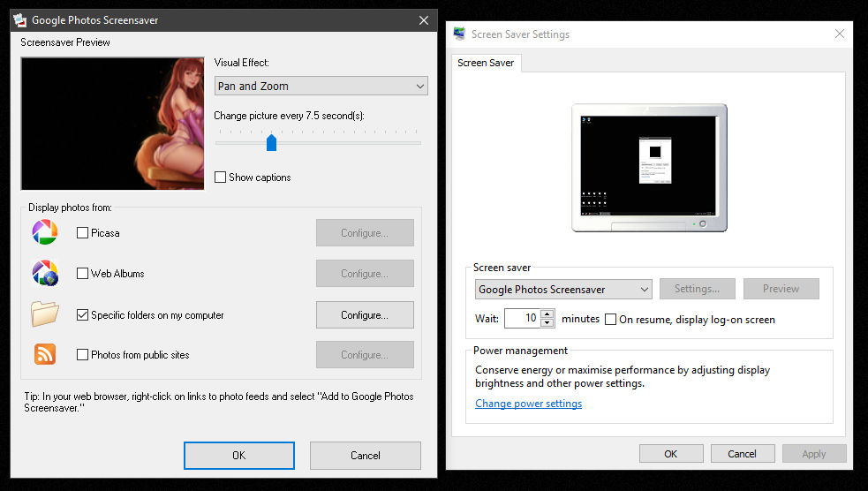
Task: Close the Screen Saver Settings window
Action: click(x=839, y=34)
